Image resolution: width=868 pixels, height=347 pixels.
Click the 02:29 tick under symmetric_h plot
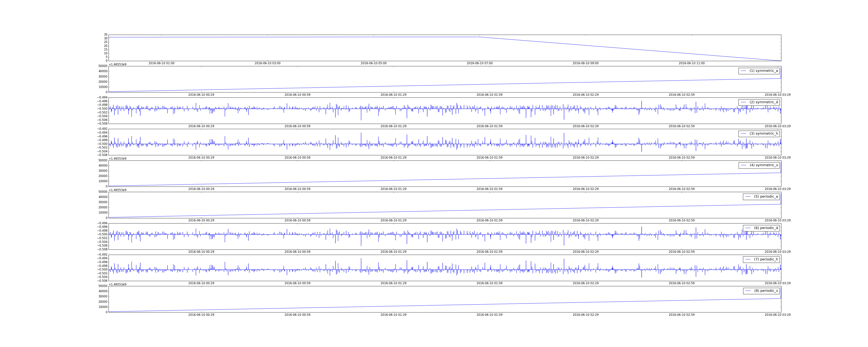pyautogui.click(x=586, y=158)
